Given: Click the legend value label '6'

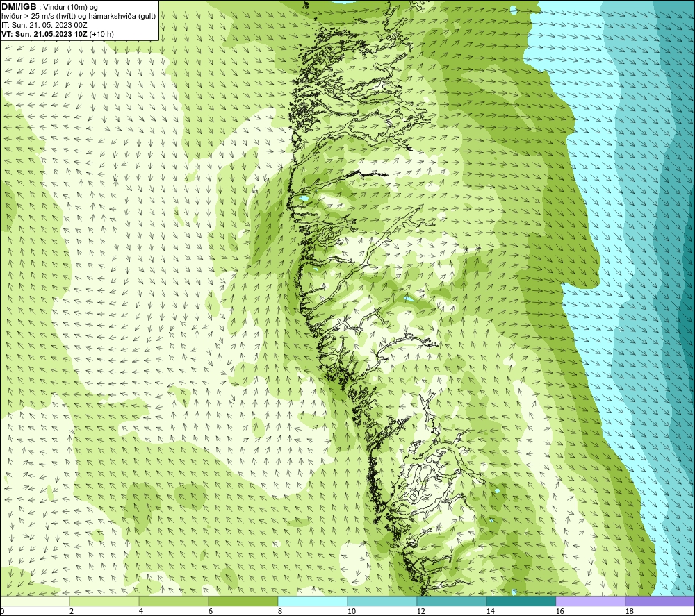Looking at the screenshot, I should (211, 611).
